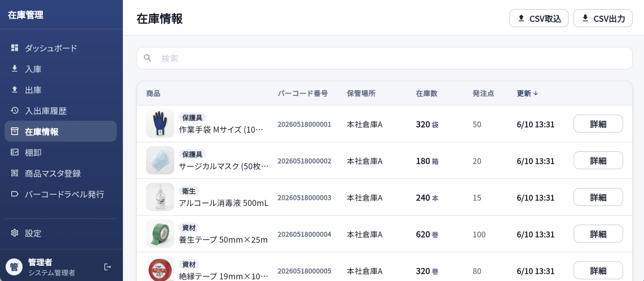Open 詳細 for 養生テープ 50mm×25m
The width and height of the screenshot is (644, 281).
[x=598, y=234]
